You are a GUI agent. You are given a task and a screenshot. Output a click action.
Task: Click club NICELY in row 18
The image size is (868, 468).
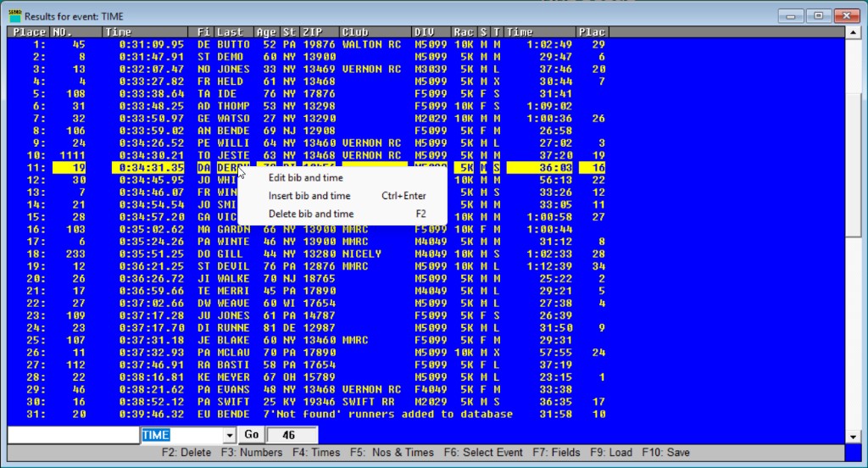pos(361,253)
